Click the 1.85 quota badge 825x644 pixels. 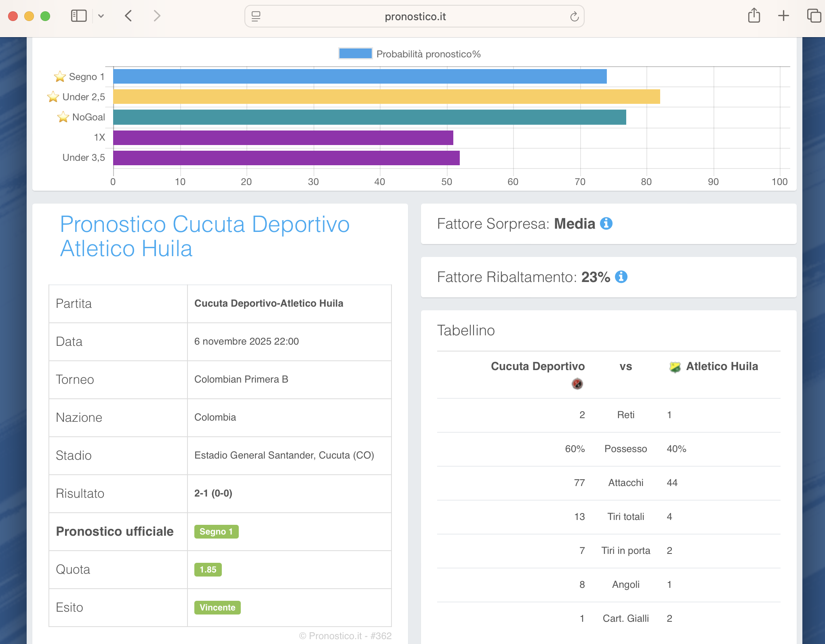[208, 570]
